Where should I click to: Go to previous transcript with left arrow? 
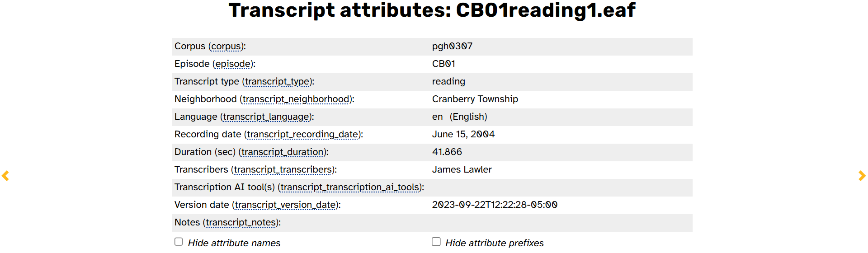[5, 176]
